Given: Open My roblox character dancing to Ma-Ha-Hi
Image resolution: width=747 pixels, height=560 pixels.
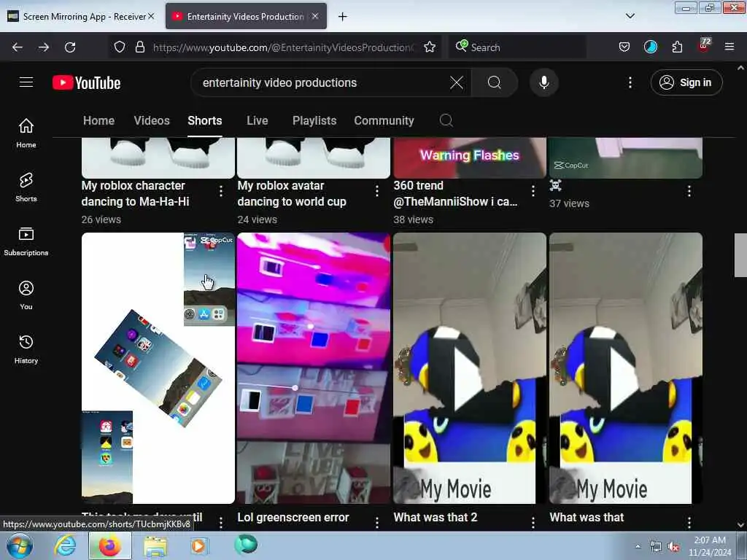Looking at the screenshot, I should pos(135,193).
